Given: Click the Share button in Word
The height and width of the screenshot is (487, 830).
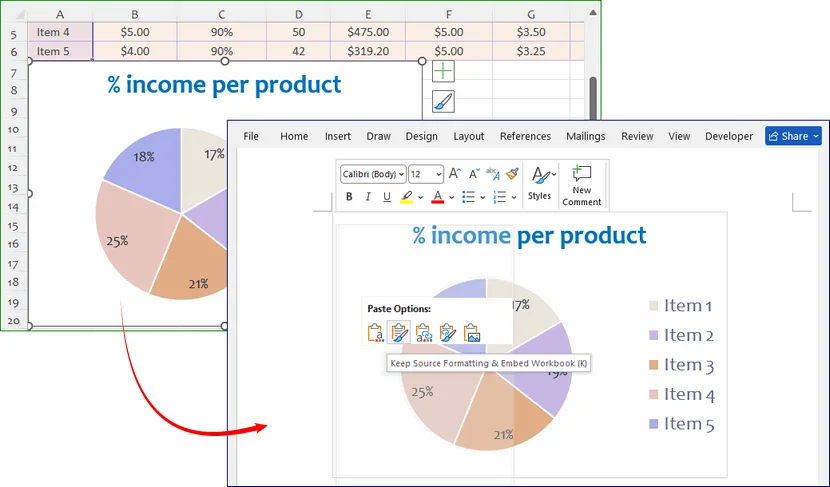Looking at the screenshot, I should (x=793, y=136).
